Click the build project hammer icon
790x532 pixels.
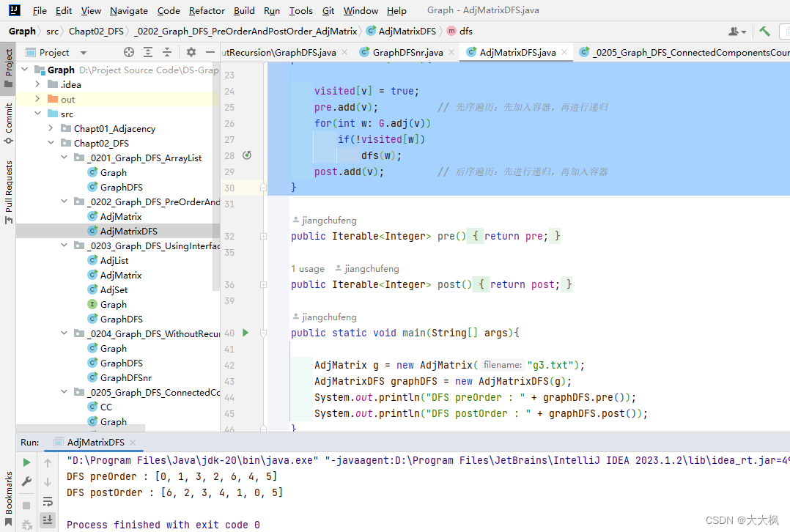(x=764, y=32)
